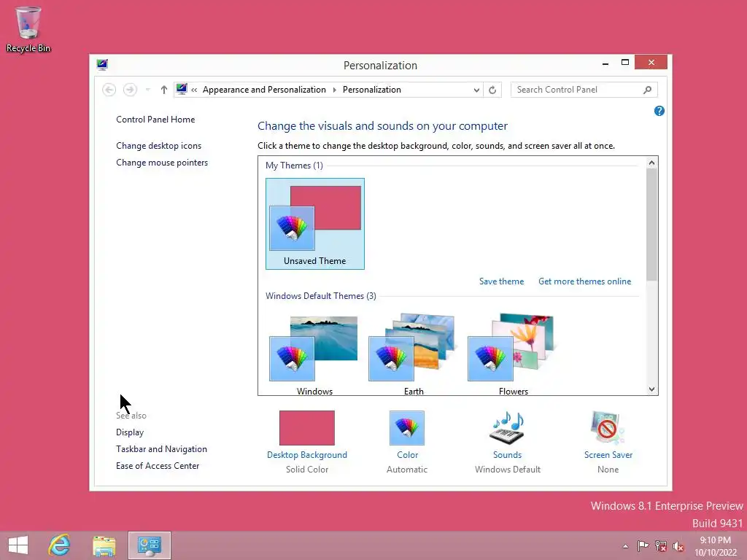Open the clock showing 9:10 PM
747x560 pixels.
[x=715, y=546]
